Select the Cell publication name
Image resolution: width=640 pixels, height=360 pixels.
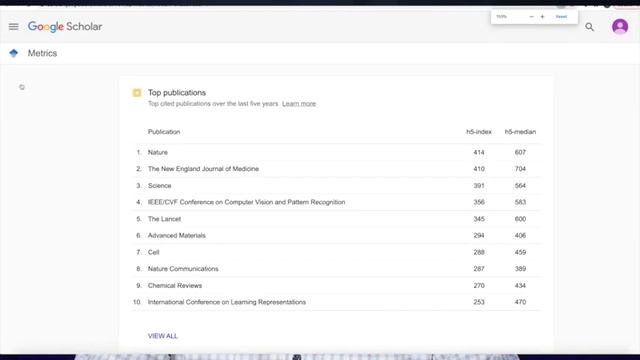pyautogui.click(x=153, y=252)
